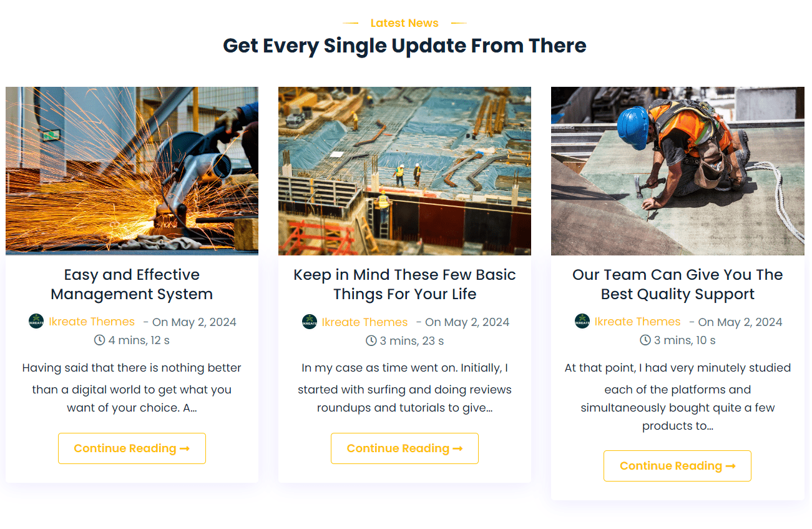Click the "Latest News" section label
The width and height of the screenshot is (812, 529).
click(404, 23)
